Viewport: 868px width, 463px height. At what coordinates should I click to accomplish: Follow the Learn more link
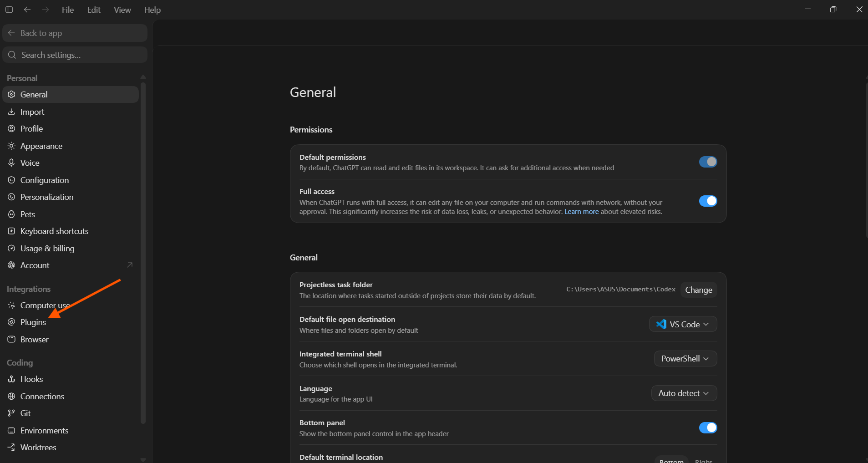(x=582, y=212)
